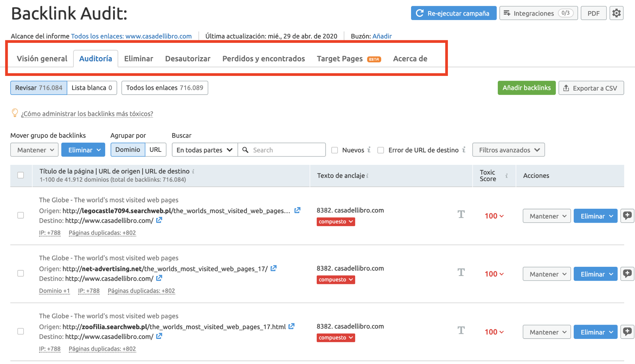The height and width of the screenshot is (364, 635).
Task: Click Re-ejecutar campaña button
Action: click(x=453, y=13)
